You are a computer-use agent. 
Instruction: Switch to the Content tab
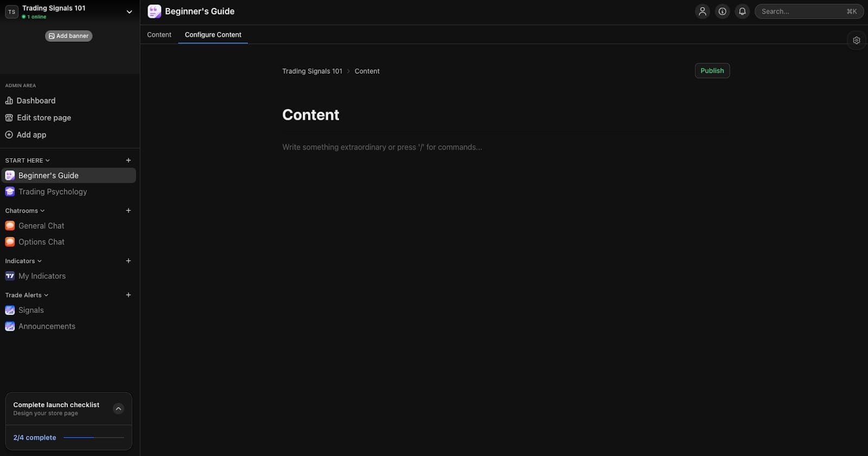point(159,35)
